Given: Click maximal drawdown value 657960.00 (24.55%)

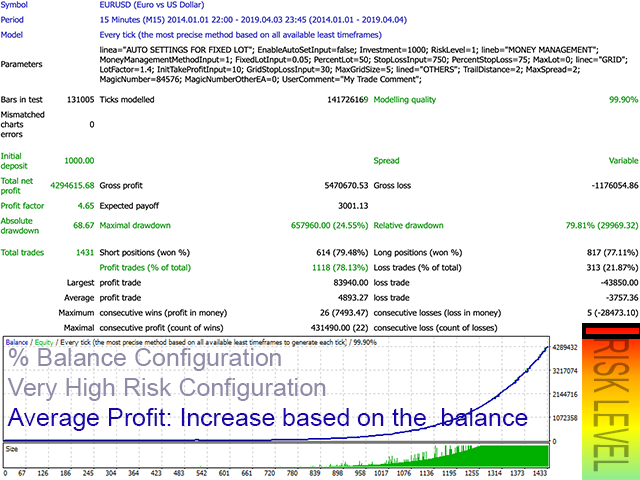Looking at the screenshot, I should tap(329, 226).
